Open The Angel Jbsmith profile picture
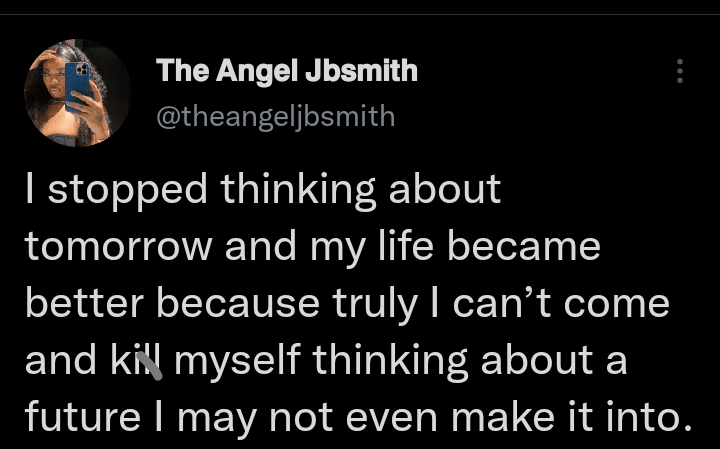Screen dimensions: 720x449 click(76, 92)
